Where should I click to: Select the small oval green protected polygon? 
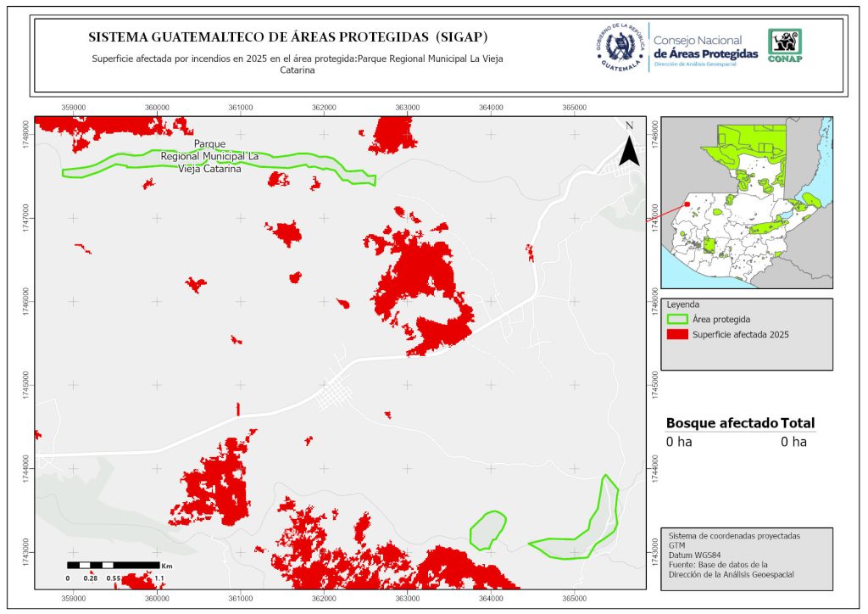(487, 530)
